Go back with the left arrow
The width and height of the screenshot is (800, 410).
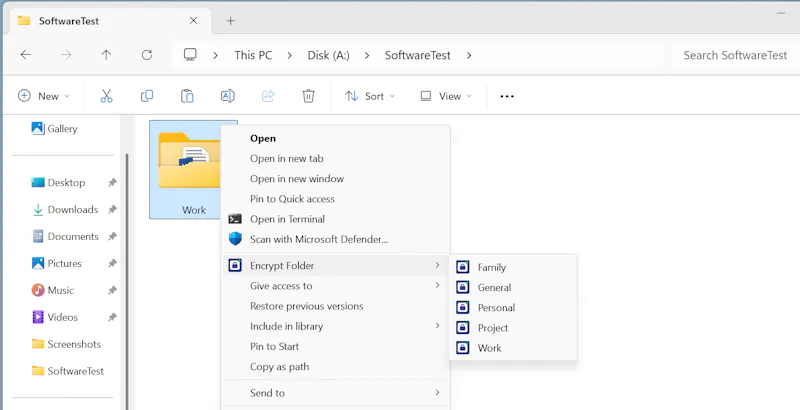coord(26,55)
